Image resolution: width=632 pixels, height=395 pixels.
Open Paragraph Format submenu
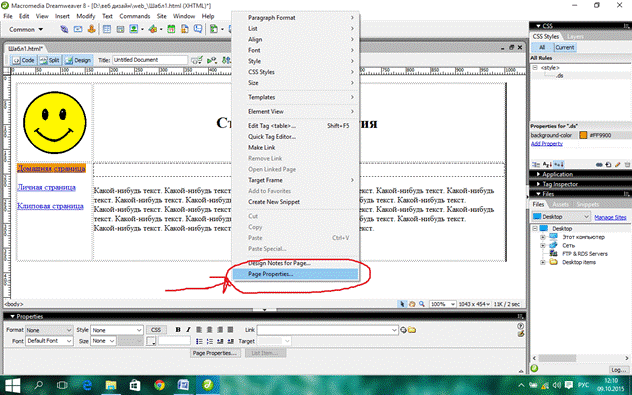pyautogui.click(x=295, y=18)
